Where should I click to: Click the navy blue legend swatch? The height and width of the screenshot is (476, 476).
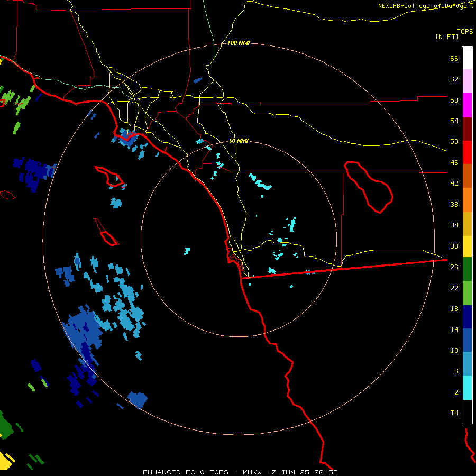pyautogui.click(x=467, y=317)
